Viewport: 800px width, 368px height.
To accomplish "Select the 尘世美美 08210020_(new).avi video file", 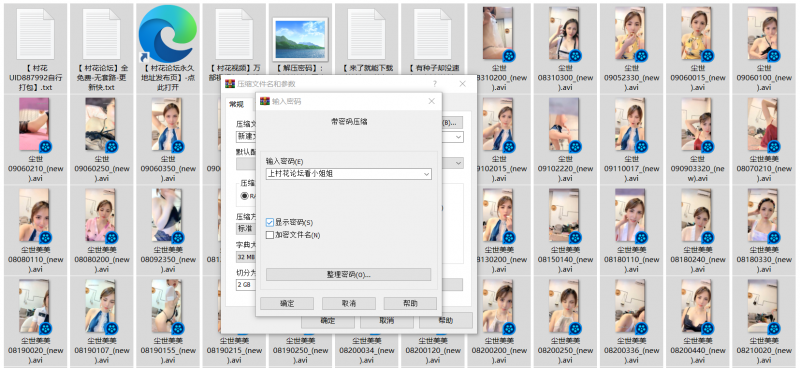I will click(x=764, y=306).
